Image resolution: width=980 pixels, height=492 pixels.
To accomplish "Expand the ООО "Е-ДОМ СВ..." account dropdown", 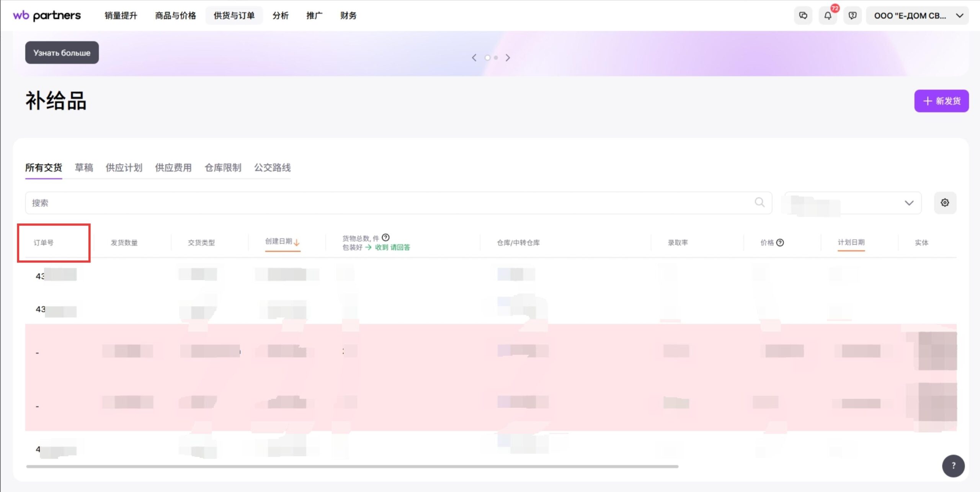I will pos(917,16).
